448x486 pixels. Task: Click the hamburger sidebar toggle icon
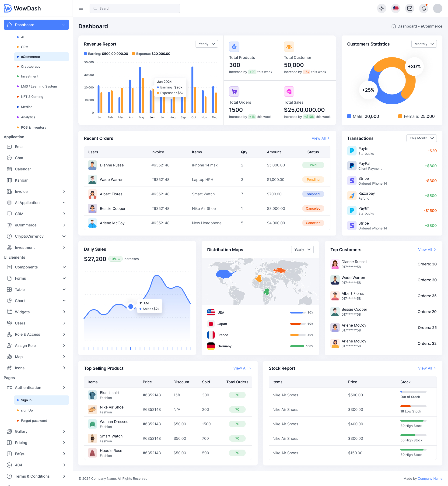(x=81, y=8)
